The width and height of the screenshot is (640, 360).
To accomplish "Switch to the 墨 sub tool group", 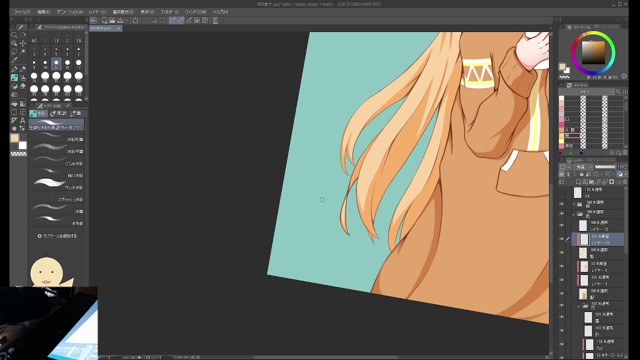I will coord(76,113).
